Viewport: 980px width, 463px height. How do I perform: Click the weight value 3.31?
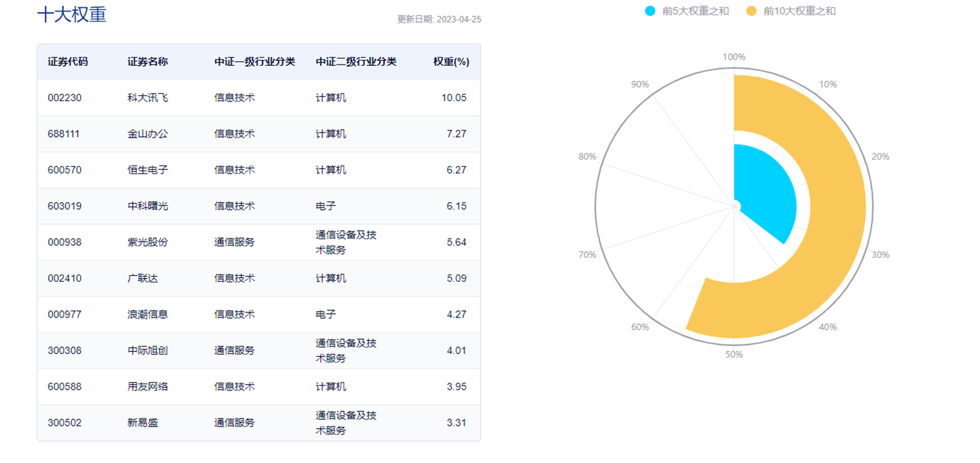pos(456,423)
